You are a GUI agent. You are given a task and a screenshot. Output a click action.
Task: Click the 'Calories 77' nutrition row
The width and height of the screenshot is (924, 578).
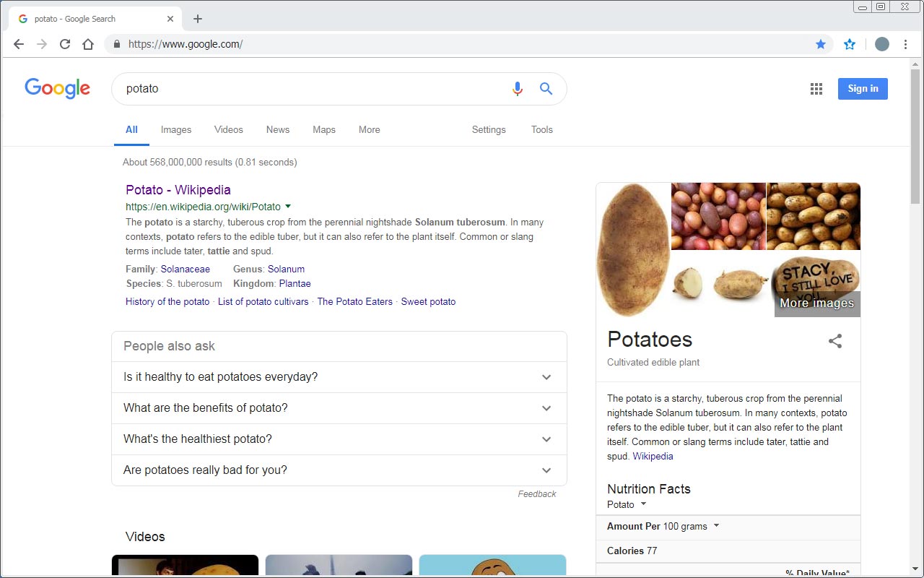click(x=728, y=551)
